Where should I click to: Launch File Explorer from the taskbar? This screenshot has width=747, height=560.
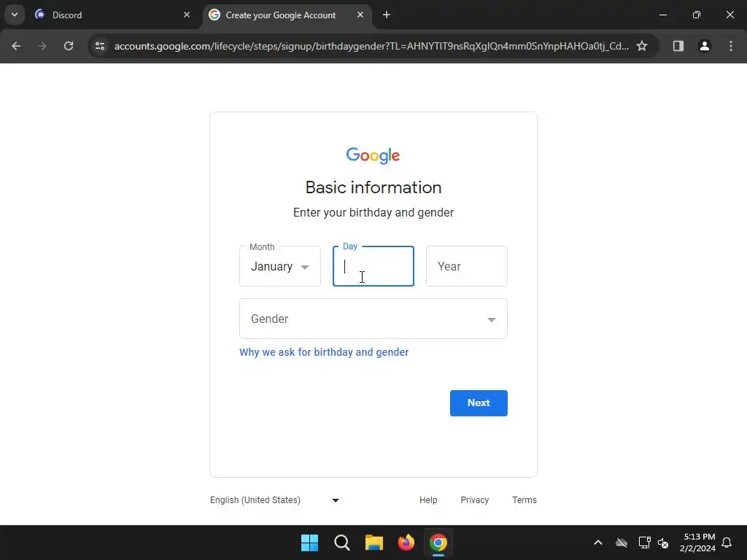point(374,542)
